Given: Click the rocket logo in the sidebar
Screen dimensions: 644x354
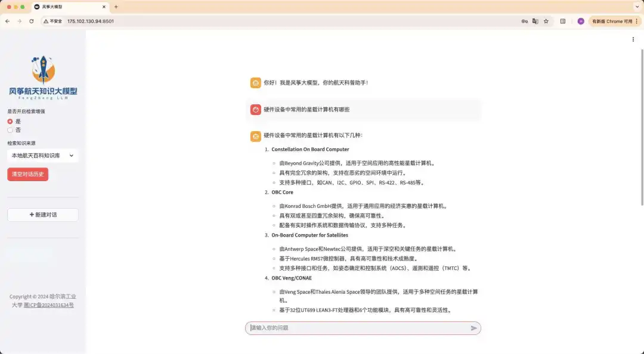Looking at the screenshot, I should 43,70.
